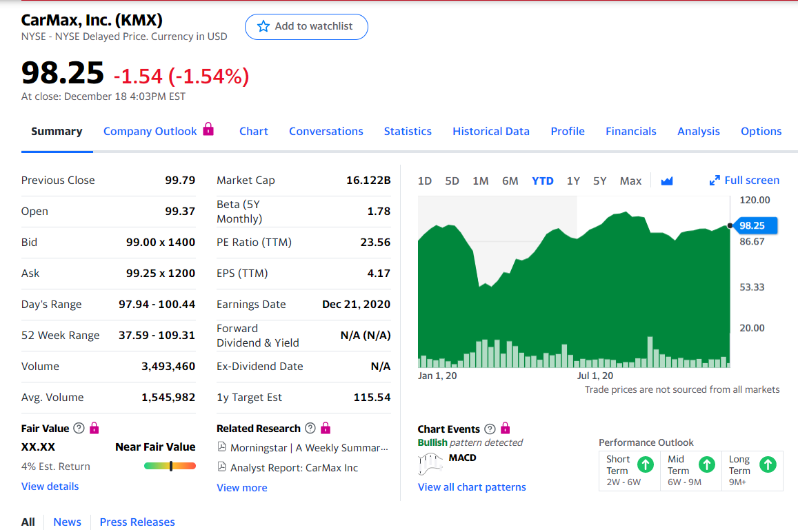The width and height of the screenshot is (798, 532).
Task: Click the lock icon next to Related Research
Action: coord(326,428)
